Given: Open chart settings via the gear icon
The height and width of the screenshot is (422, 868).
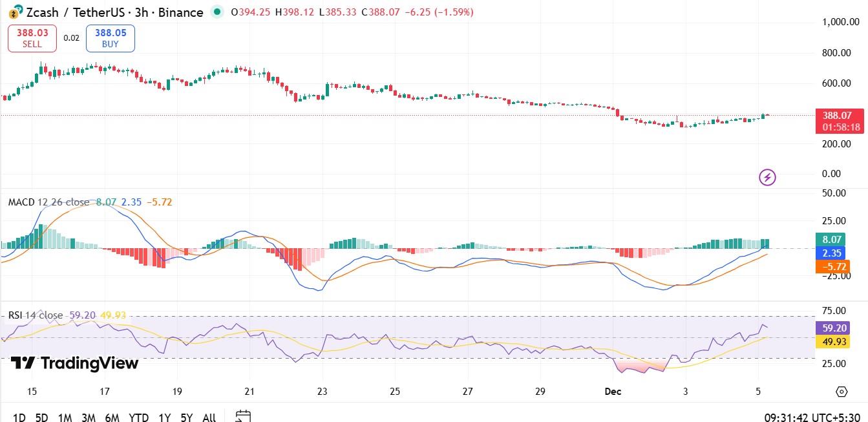Looking at the screenshot, I should point(841,391).
